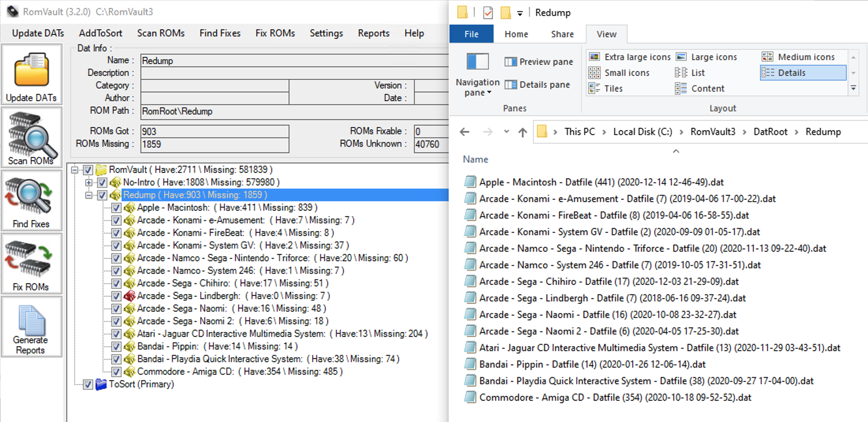
Task: Click the Update DATs folder icon button
Action: click(32, 75)
